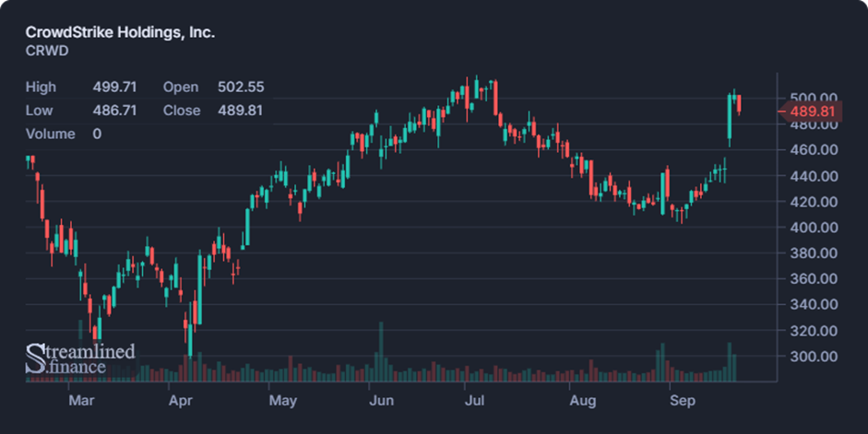This screenshot has height=434, width=868.
Task: Click the Low value 486.71
Action: tap(114, 111)
